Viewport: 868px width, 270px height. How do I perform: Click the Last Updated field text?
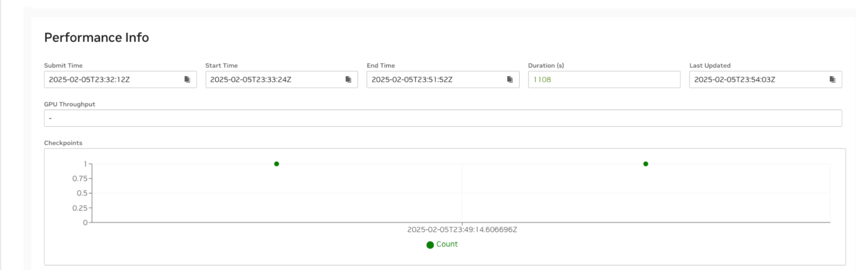pos(734,80)
